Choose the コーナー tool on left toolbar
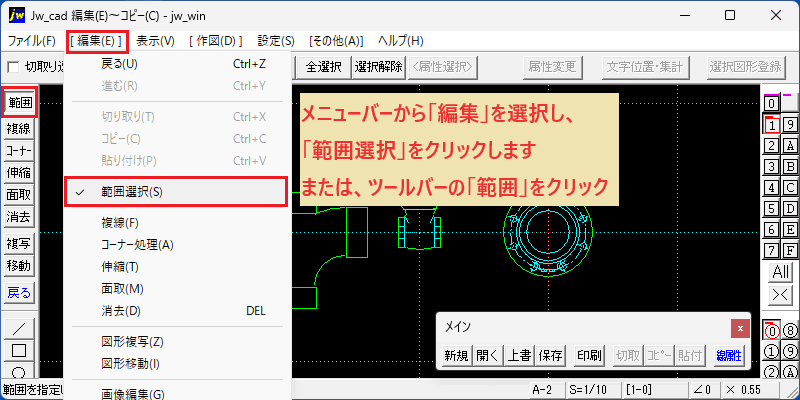The width and height of the screenshot is (800, 400). click(x=19, y=152)
